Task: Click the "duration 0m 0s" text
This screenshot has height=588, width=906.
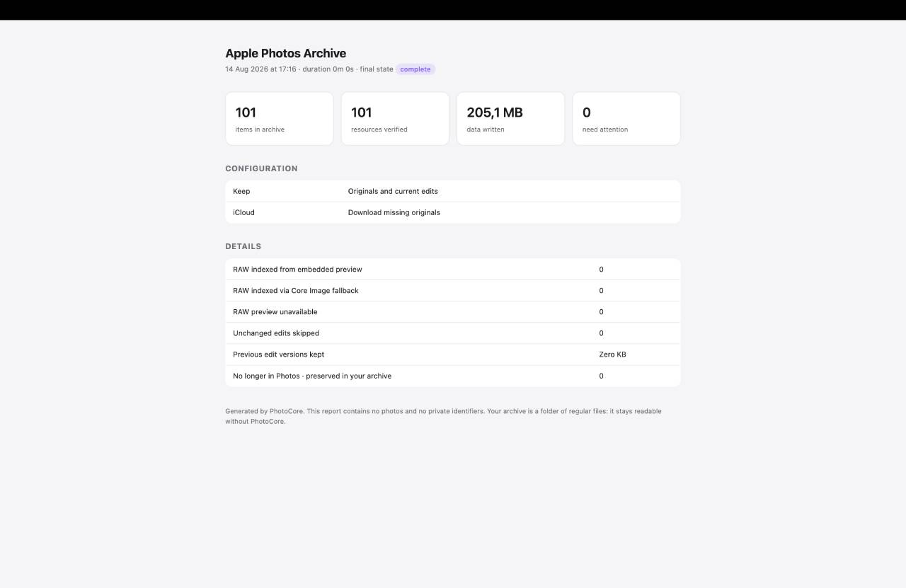Action: coord(328,69)
